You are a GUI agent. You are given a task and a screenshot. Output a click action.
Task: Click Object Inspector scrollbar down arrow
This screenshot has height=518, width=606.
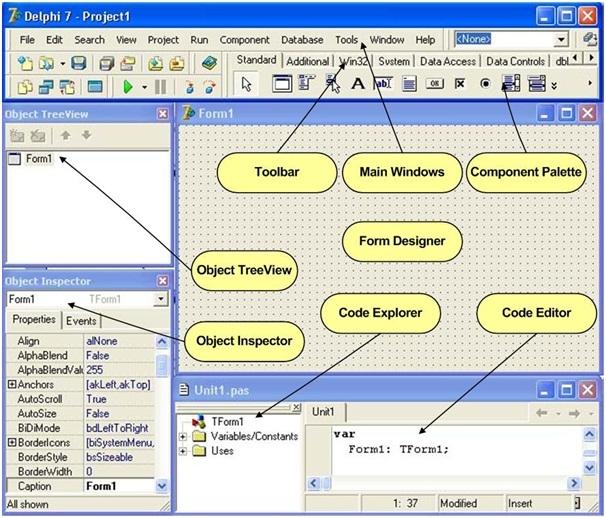pyautogui.click(x=162, y=486)
